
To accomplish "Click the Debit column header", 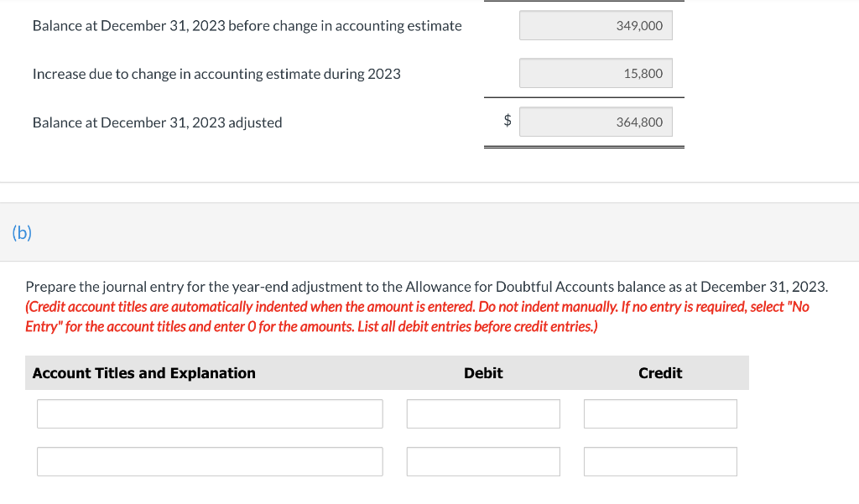I will click(x=483, y=373).
